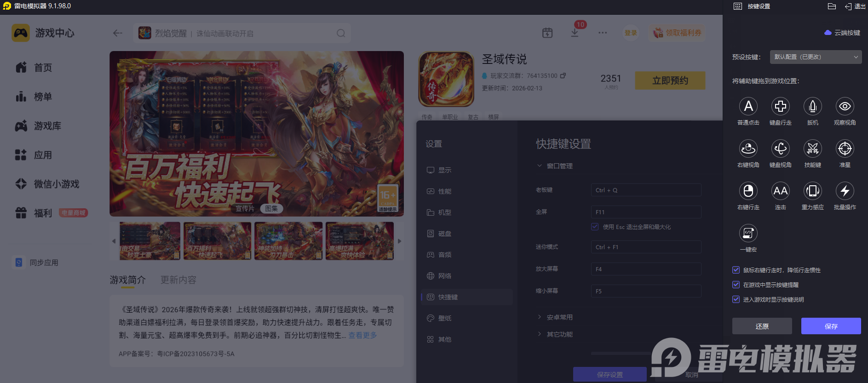Toggle 鼠标右键行走时，降低行走惯性 checkbox
The width and height of the screenshot is (868, 383).
(736, 270)
